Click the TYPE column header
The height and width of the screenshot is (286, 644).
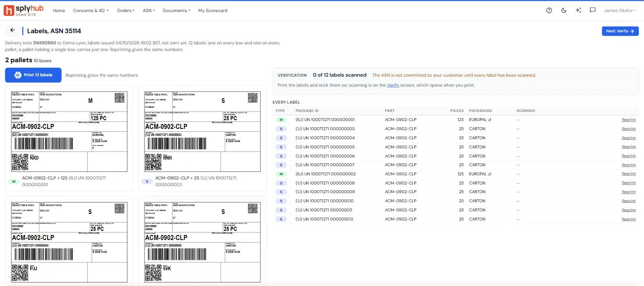pos(280,111)
